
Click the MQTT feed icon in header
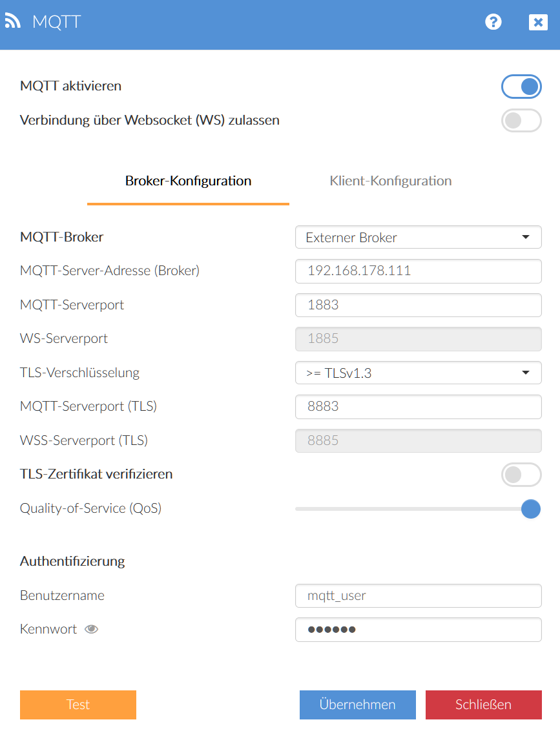12,21
